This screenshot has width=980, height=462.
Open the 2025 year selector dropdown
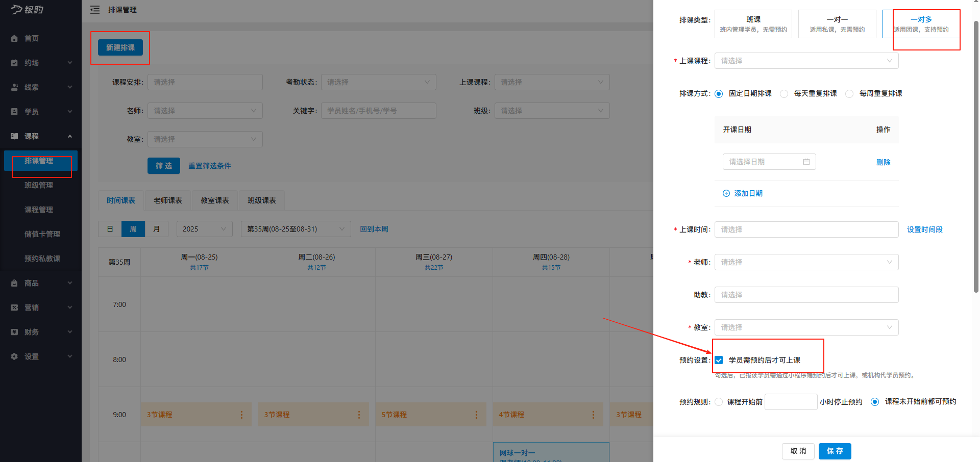(204, 228)
